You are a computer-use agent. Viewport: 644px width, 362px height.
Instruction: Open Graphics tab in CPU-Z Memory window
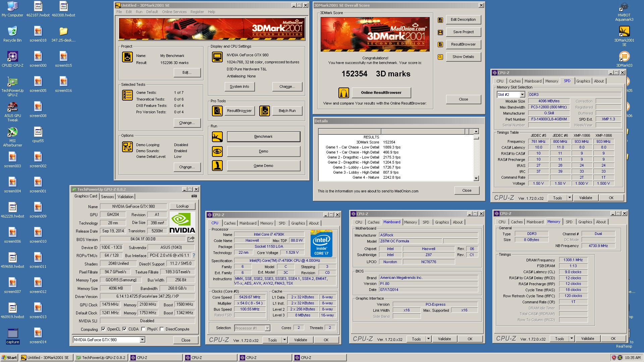coord(585,222)
